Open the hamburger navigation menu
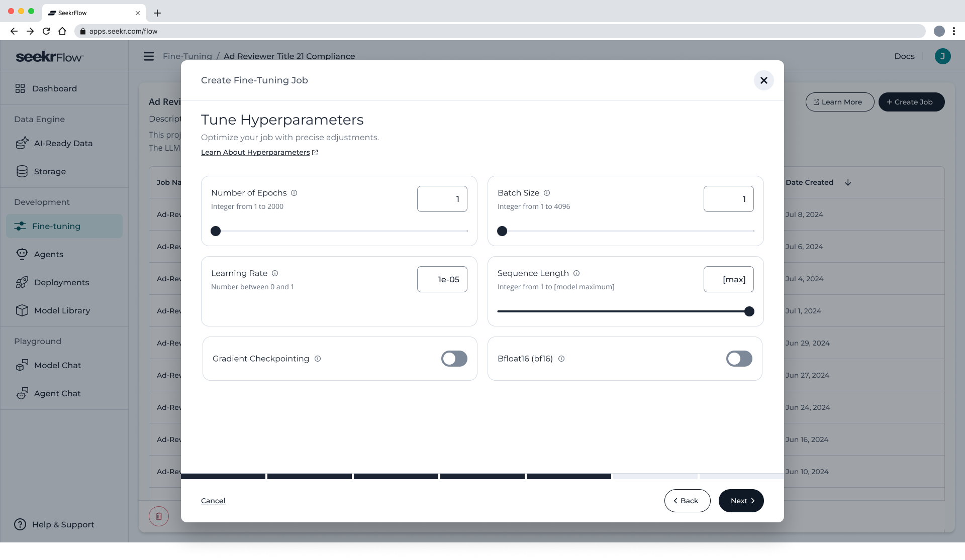The image size is (965, 560). [149, 56]
